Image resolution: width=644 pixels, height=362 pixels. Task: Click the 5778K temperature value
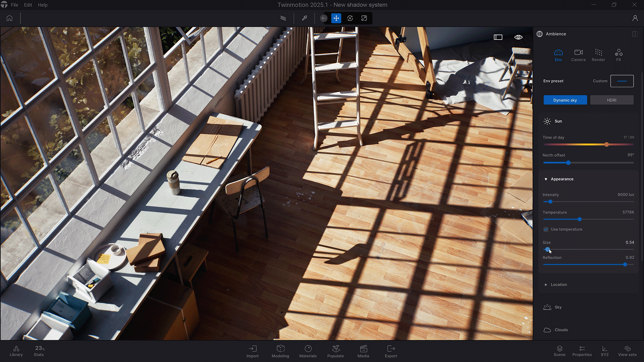(628, 212)
